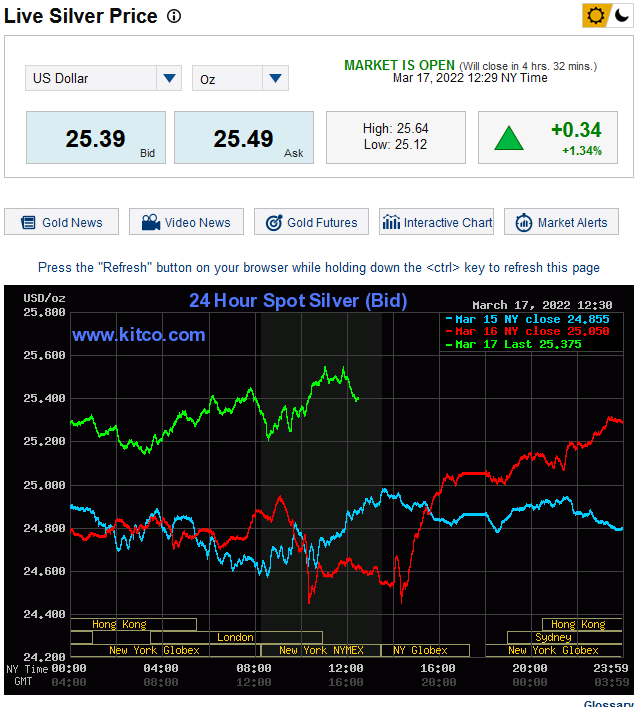Switch to dark mode moon icon
Viewport: 641px width, 707px height.
622,16
